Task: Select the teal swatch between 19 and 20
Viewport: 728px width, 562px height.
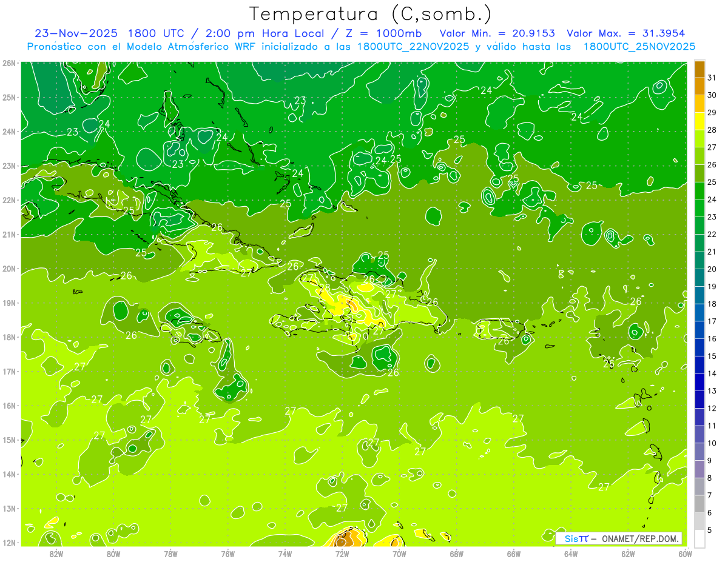Action: [x=699, y=278]
